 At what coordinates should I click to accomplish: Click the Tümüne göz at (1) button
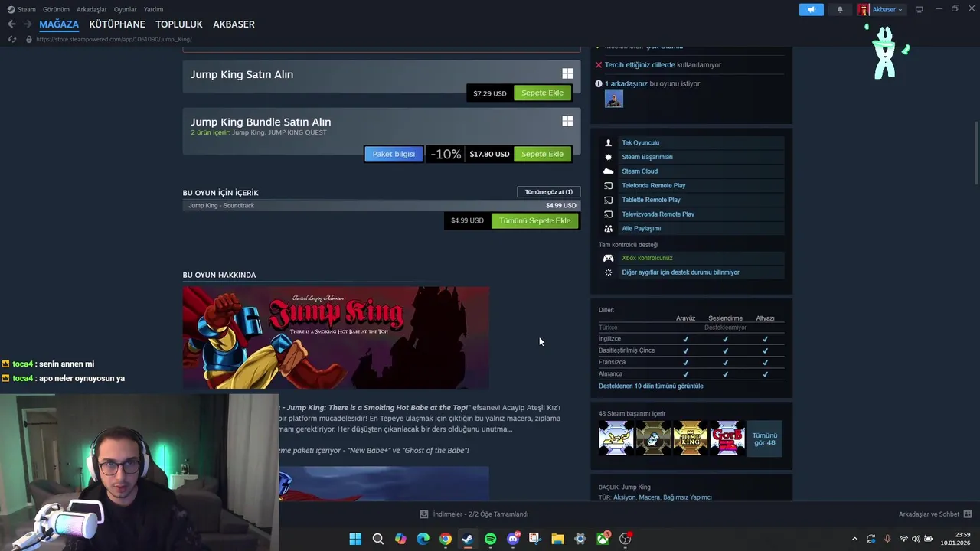pos(548,192)
